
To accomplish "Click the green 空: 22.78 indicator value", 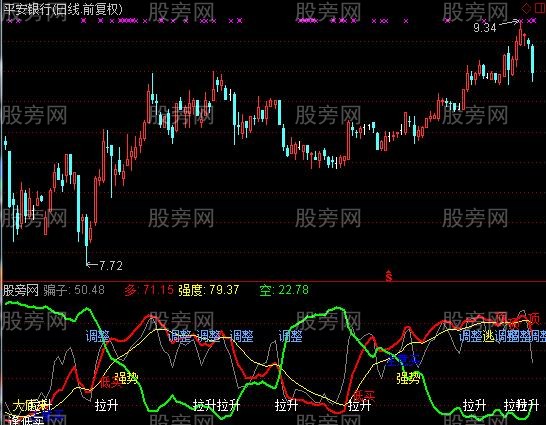I will [284, 290].
